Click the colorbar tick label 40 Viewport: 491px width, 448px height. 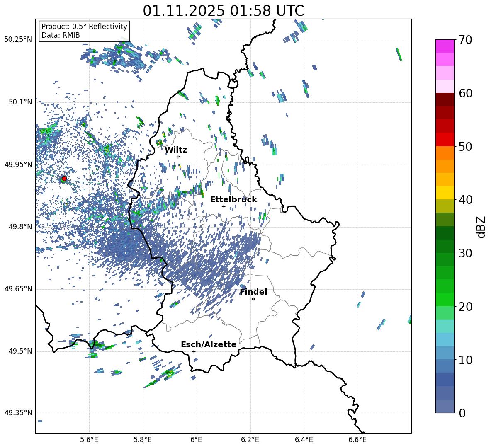click(465, 200)
